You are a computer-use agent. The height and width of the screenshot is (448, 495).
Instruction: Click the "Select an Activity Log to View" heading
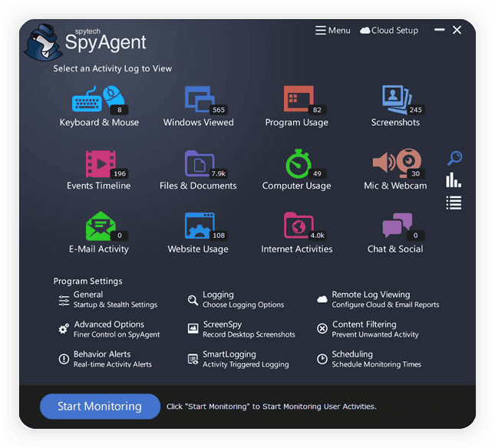[x=112, y=68]
